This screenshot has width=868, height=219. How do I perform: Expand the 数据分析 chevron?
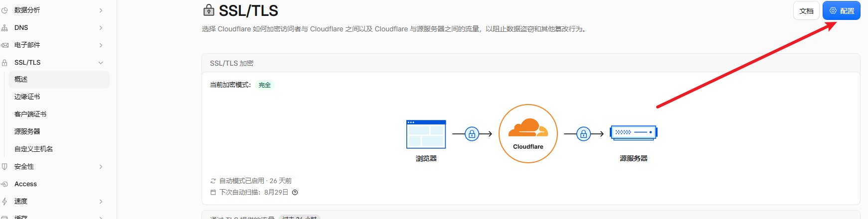point(101,10)
